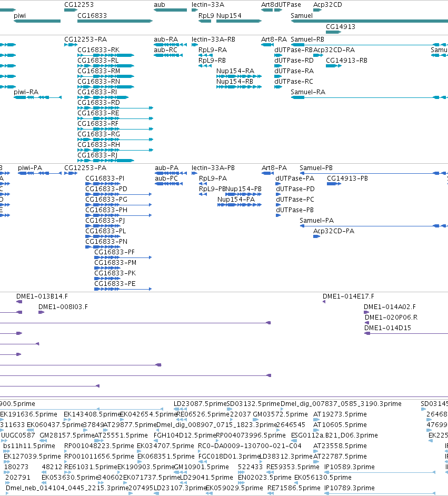Select protein CG16833-PI

tap(105, 178)
